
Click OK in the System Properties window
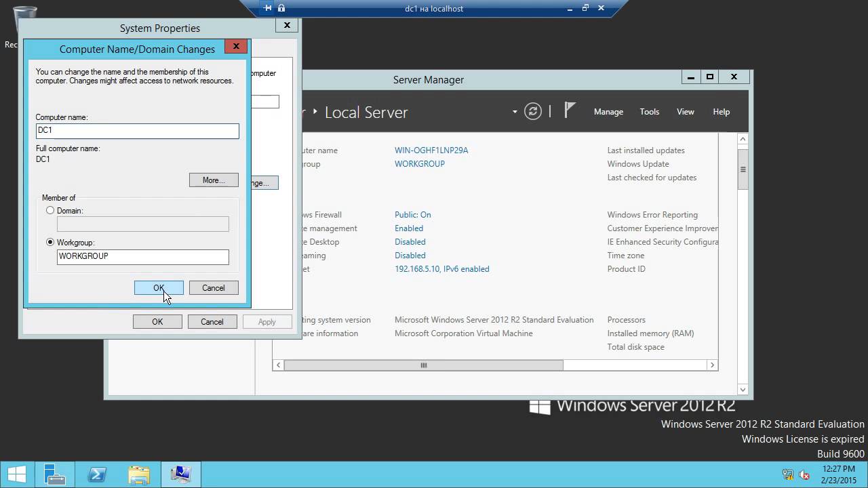tap(157, 322)
